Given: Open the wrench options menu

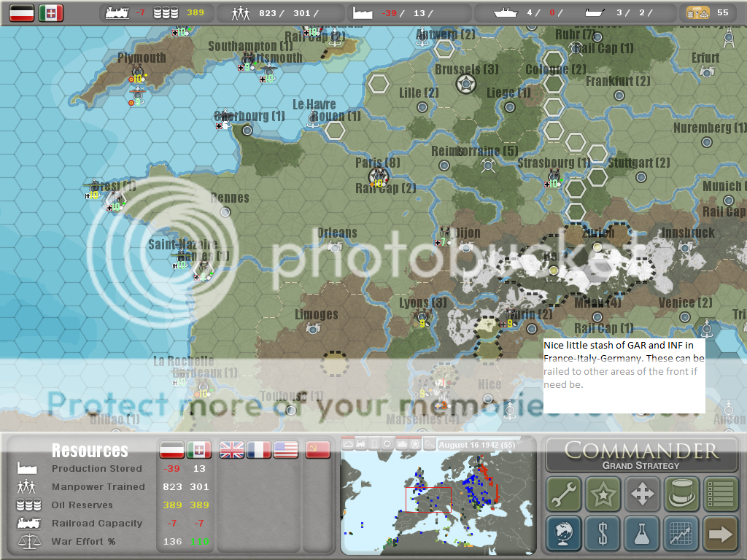Looking at the screenshot, I should [x=564, y=494].
